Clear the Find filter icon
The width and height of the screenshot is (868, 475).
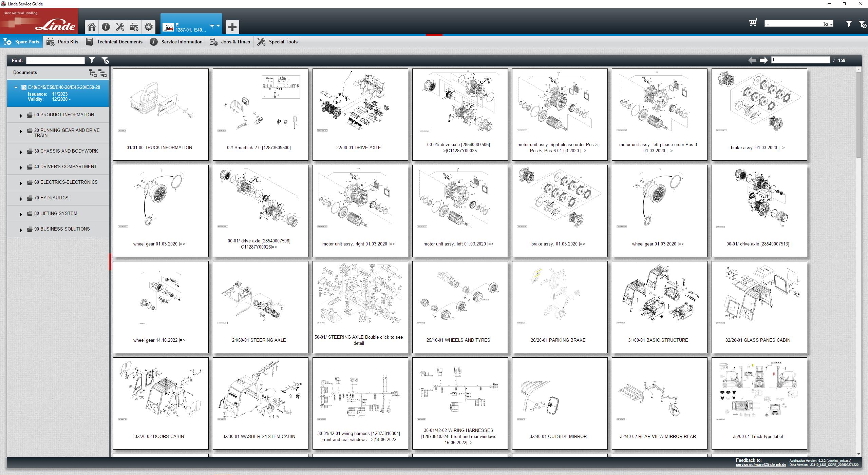(105, 60)
